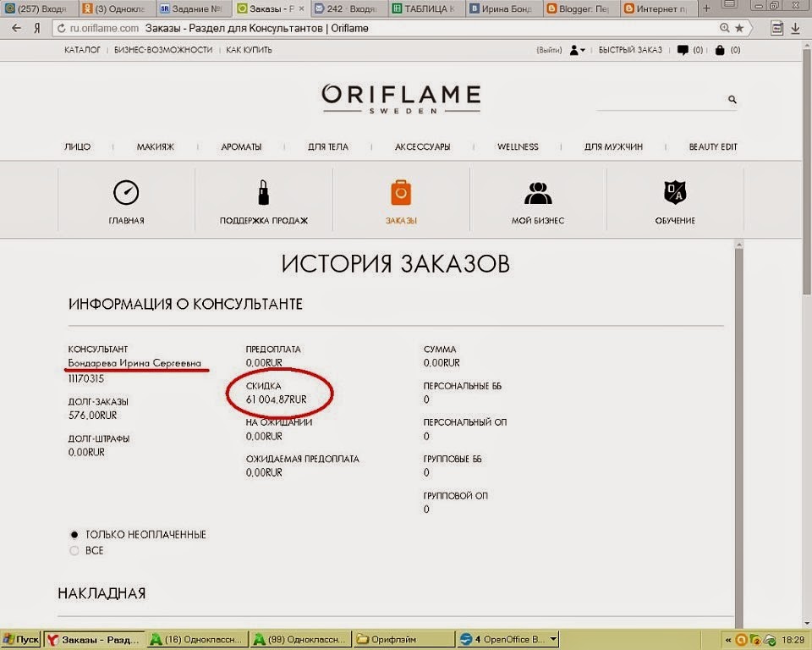Open the Windows Пуск start button
The height and width of the screenshot is (650, 812).
(20, 640)
